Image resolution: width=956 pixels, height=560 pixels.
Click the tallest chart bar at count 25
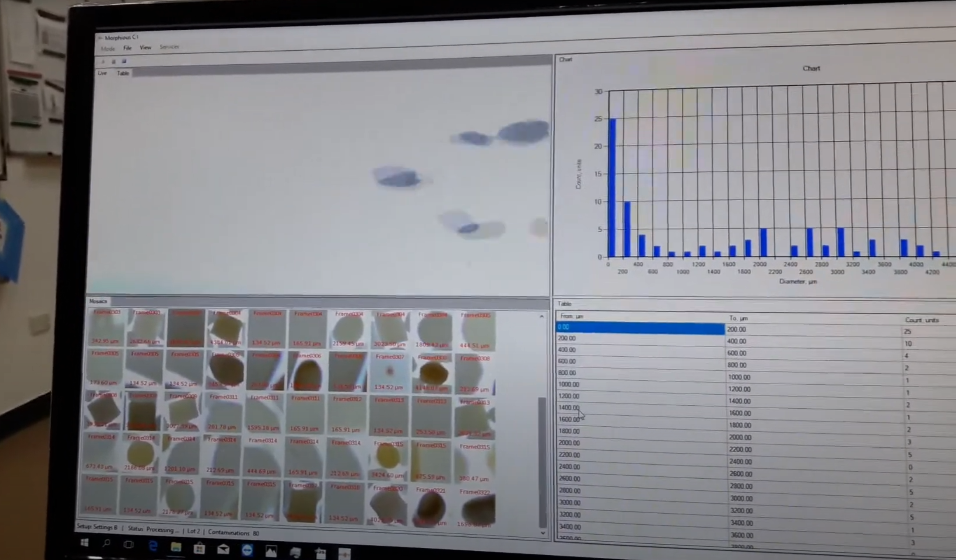click(612, 188)
